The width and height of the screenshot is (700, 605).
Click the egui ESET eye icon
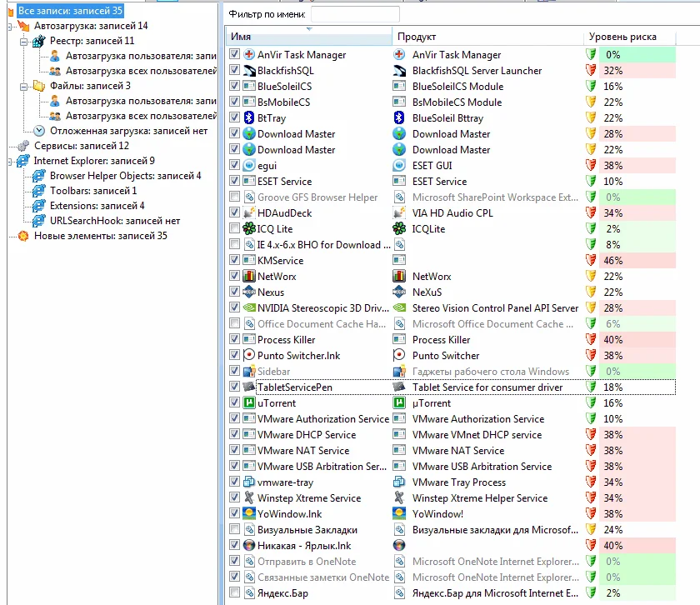248,165
